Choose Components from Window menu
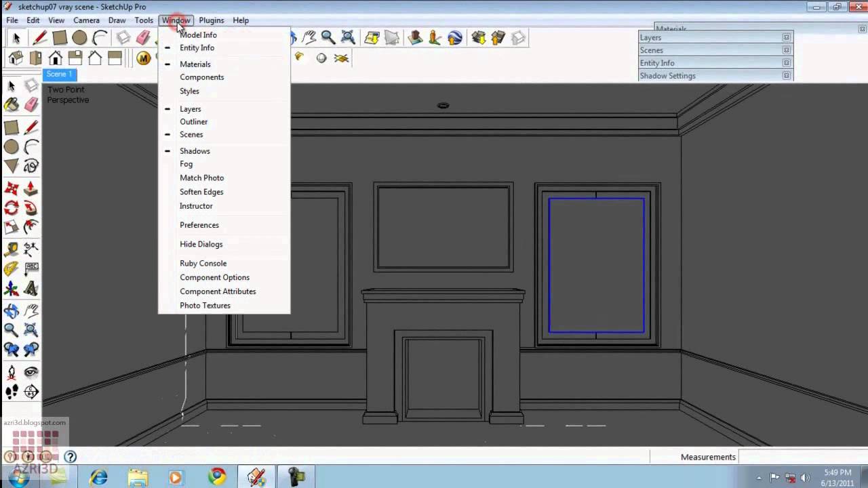This screenshot has width=868, height=488. click(x=224, y=77)
